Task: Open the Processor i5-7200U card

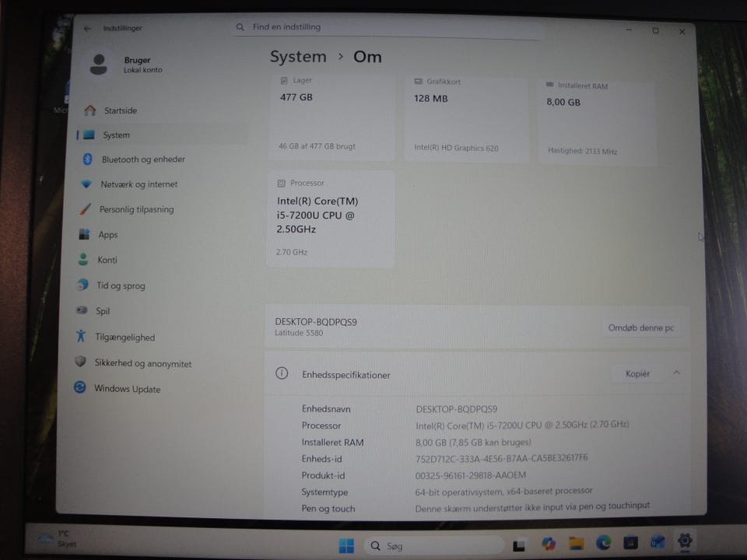Action: 331,219
